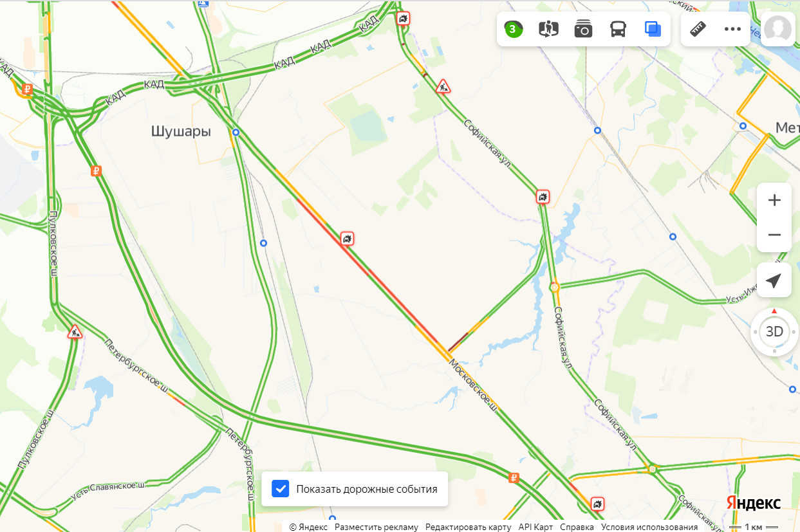The width and height of the screenshot is (800, 532).
Task: Open the Редактировать карту link
Action: pos(469,527)
